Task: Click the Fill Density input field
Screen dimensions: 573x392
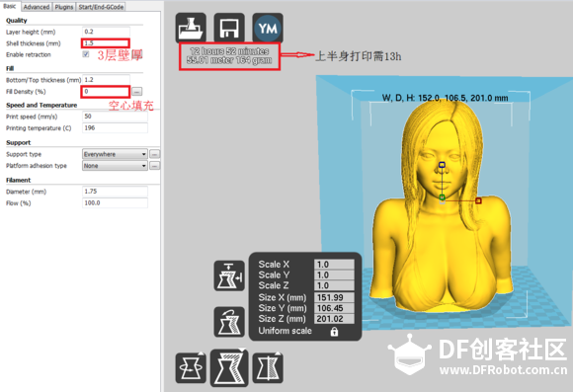Action: point(106,91)
